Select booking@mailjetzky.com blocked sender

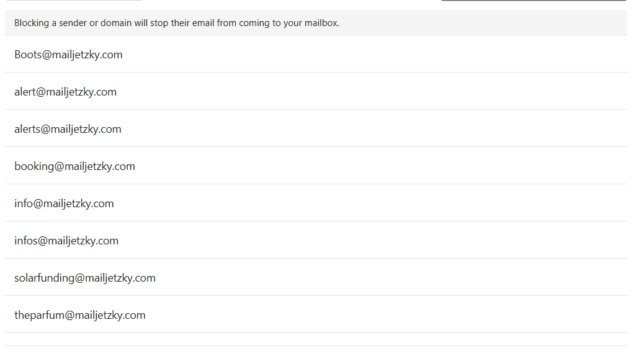(74, 166)
